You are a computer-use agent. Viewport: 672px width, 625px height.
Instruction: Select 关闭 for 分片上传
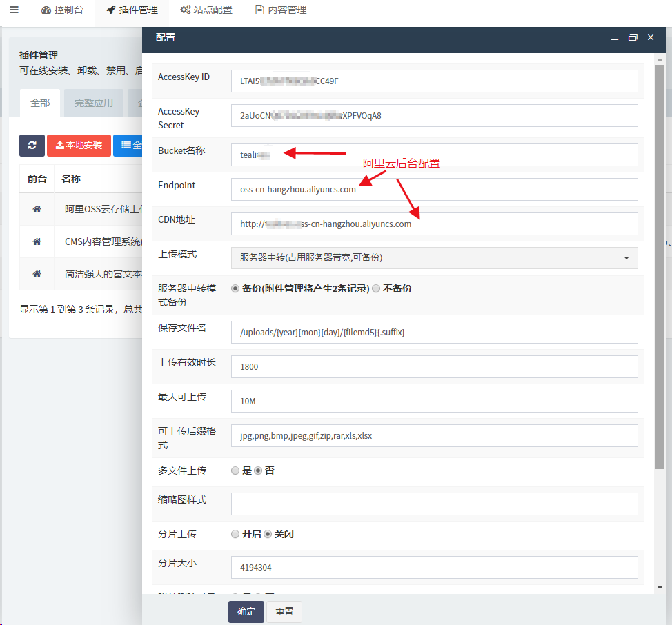pos(268,534)
